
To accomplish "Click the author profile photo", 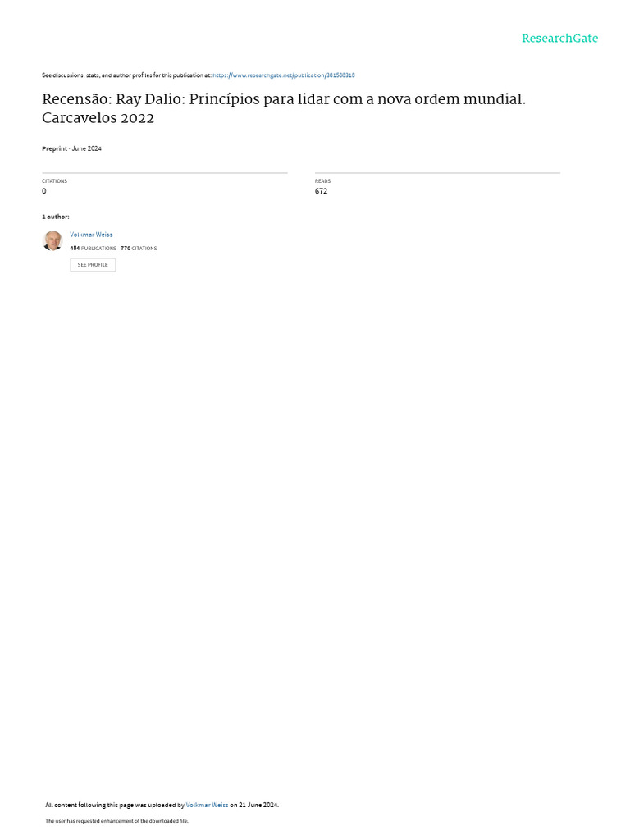I will coord(52,240).
